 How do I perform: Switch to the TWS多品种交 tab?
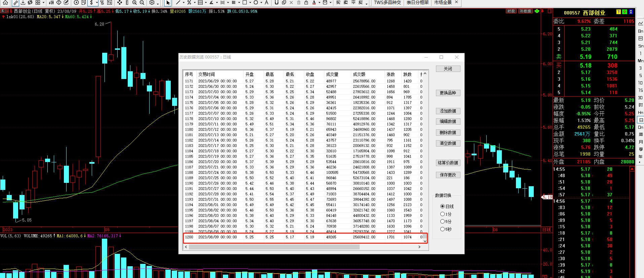click(x=387, y=3)
